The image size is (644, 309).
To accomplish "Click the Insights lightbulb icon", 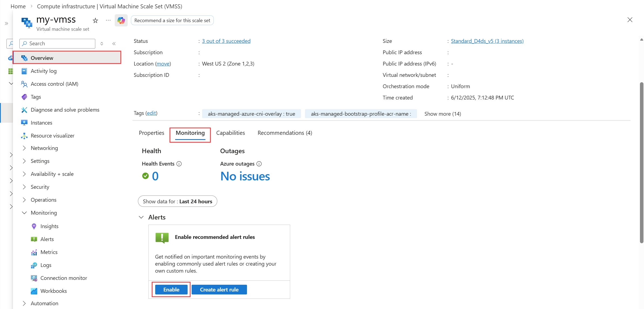I will coord(34,226).
